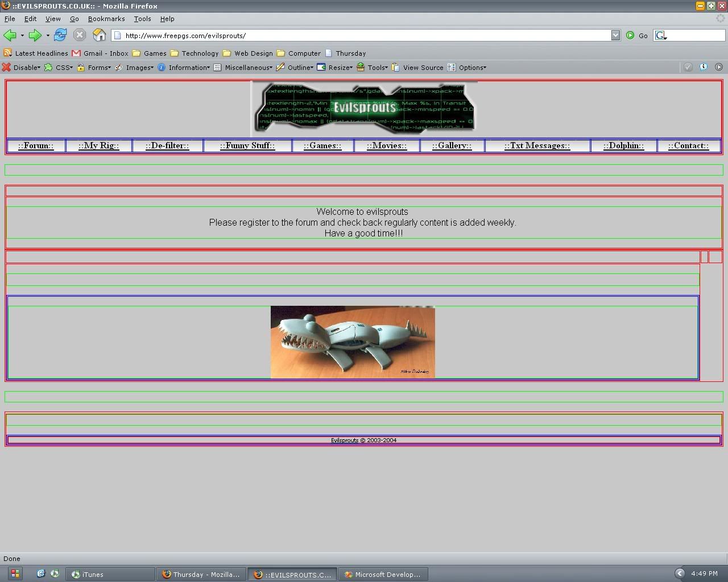This screenshot has height=582, width=728.
Task: Expand the CSS dropdown menu
Action: pos(63,68)
